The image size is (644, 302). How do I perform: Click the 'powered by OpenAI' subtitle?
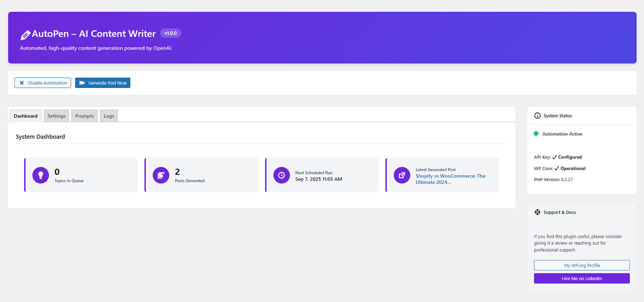[96, 48]
